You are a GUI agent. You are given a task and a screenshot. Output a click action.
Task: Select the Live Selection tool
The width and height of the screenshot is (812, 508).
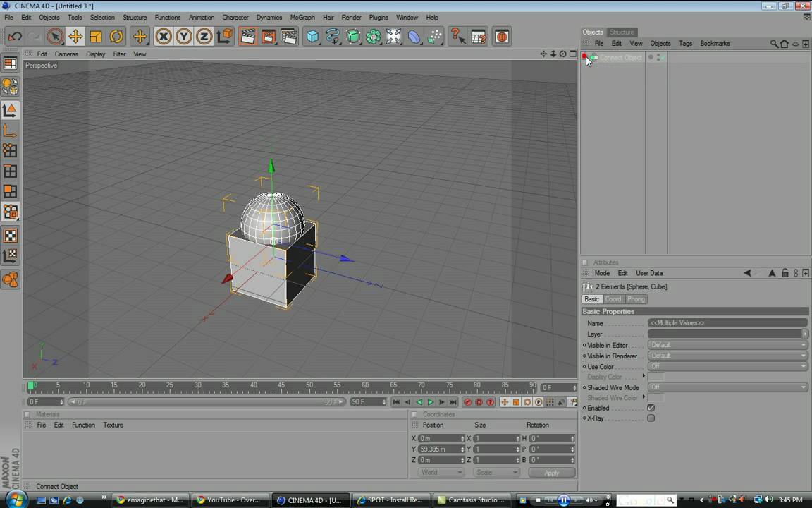coord(55,36)
